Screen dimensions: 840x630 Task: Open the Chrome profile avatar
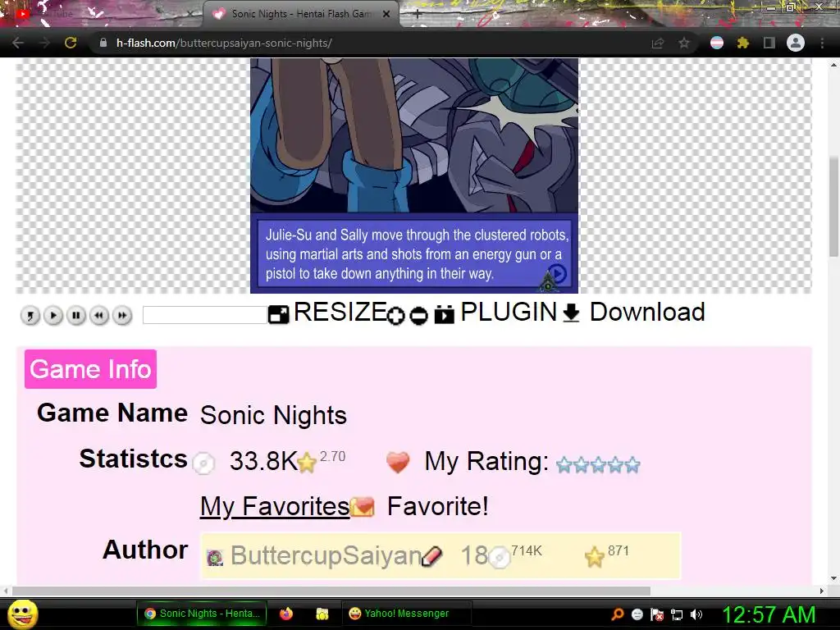click(796, 43)
